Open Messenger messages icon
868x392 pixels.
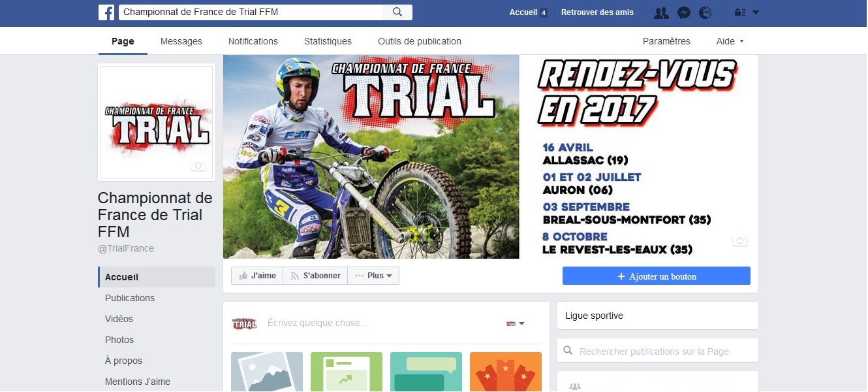tap(683, 12)
